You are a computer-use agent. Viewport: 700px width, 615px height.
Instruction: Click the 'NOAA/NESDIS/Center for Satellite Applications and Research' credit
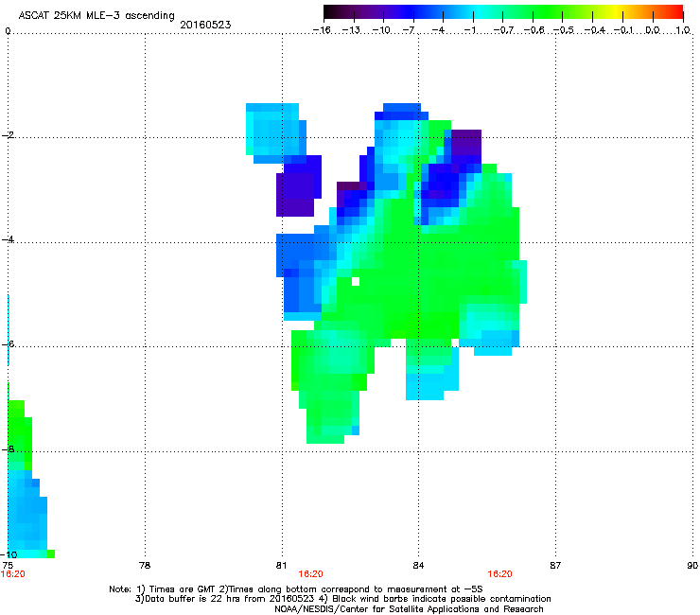click(409, 608)
